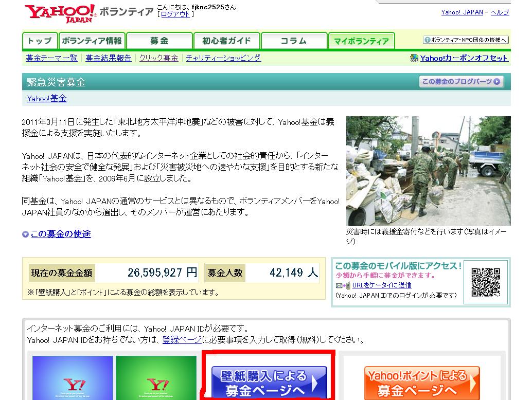Screen dimensions: 532x400
Task: Click the 42,149 人 donor count
Action: (294, 272)
